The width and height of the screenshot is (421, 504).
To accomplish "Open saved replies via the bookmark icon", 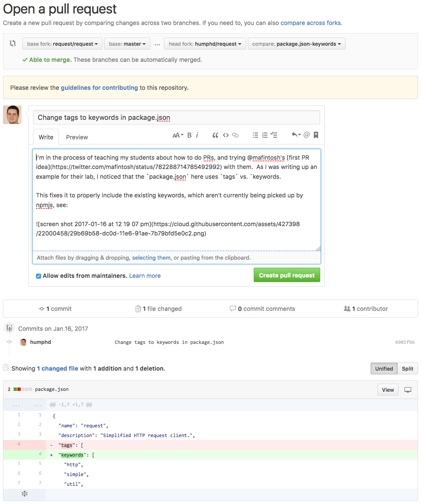I will (x=316, y=135).
